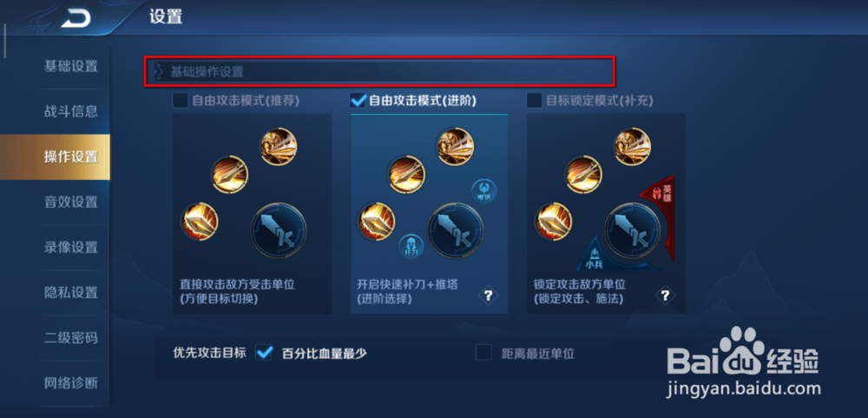
Task: Click the 补刀 last-hit icon in advanced mode
Action: point(411,247)
